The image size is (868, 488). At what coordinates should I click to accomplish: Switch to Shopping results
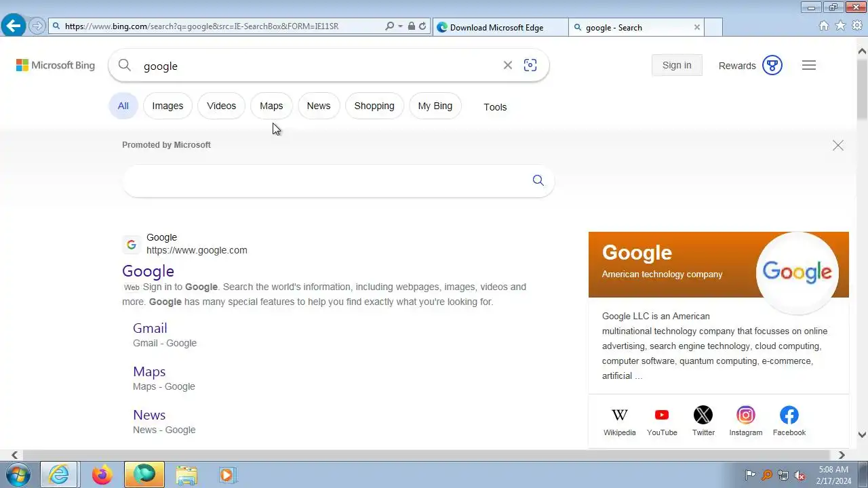click(374, 106)
